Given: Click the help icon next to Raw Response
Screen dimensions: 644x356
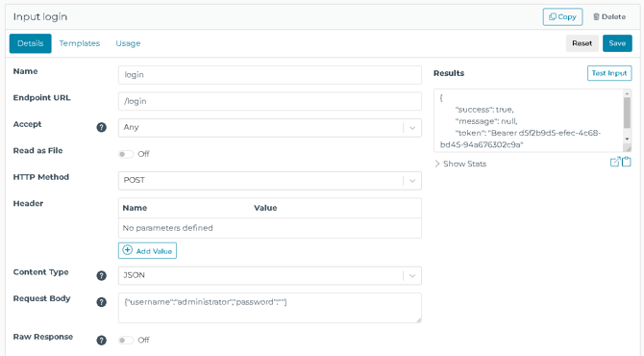Looking at the screenshot, I should click(x=102, y=341).
